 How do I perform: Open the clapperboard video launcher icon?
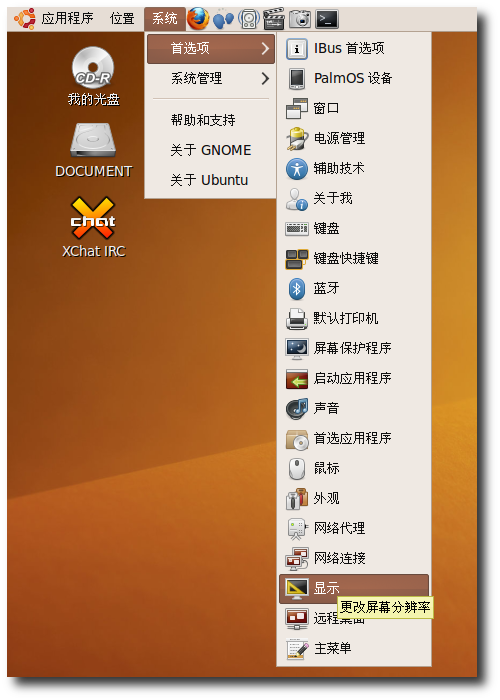coord(274,19)
